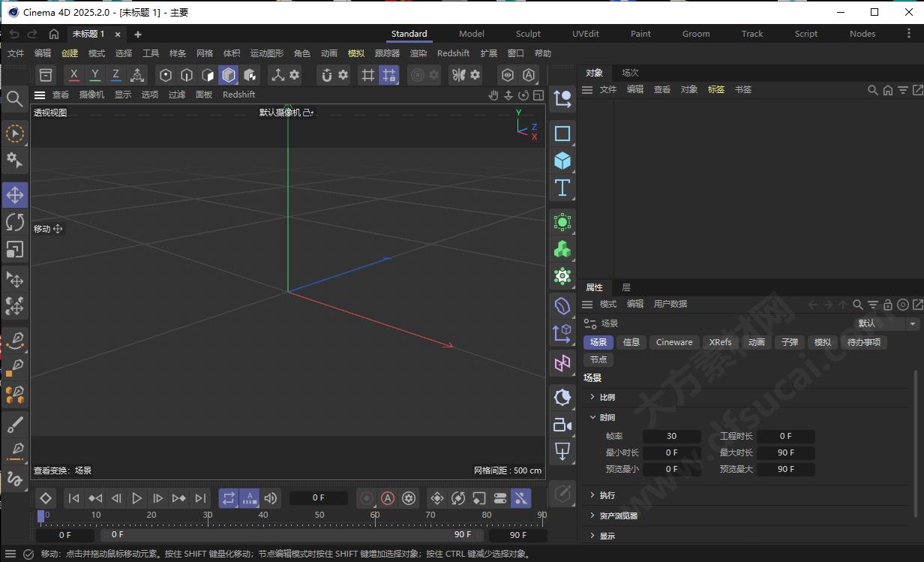Toggle locked workplane highlighted icon
924x562 pixels.
388,75
